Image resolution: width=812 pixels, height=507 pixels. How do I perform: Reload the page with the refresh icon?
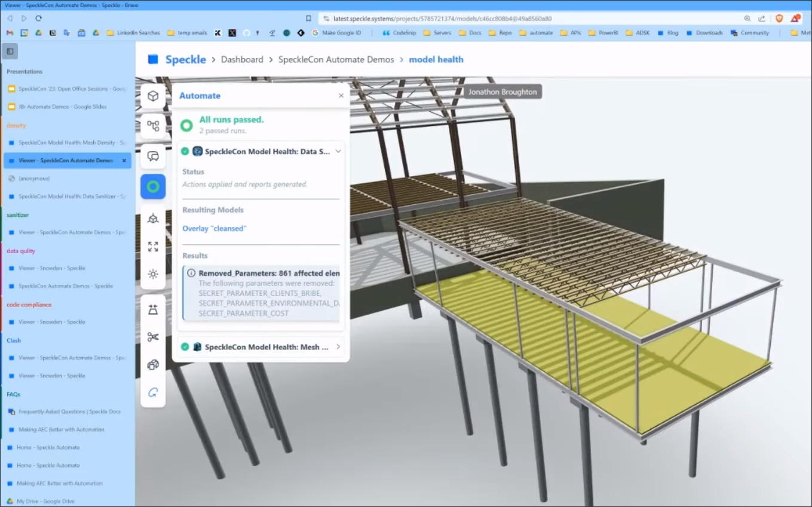tap(39, 19)
